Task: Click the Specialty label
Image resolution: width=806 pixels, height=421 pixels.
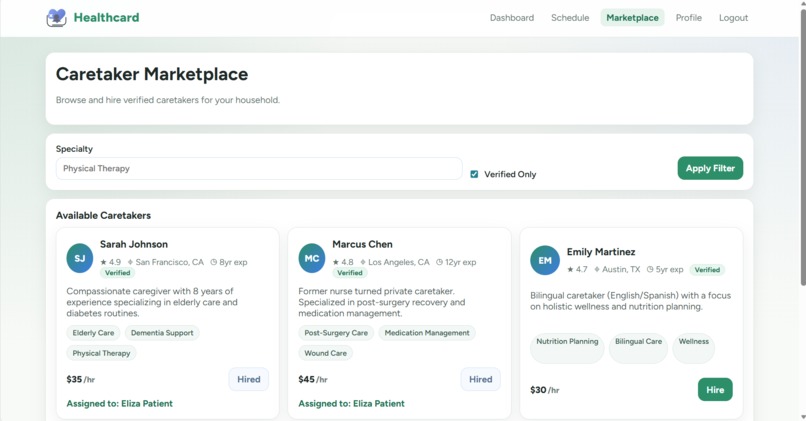Action: click(x=74, y=149)
